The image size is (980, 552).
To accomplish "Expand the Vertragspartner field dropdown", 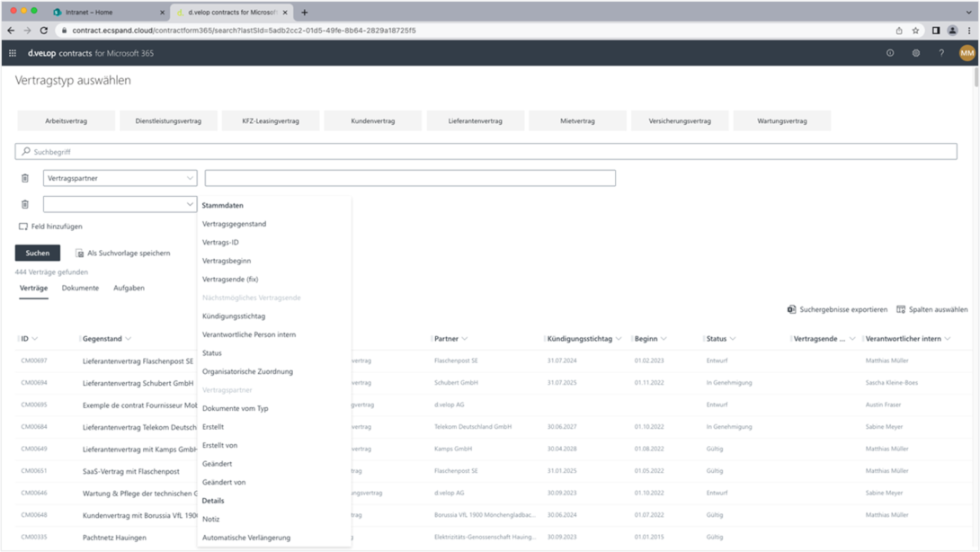I will pos(190,177).
